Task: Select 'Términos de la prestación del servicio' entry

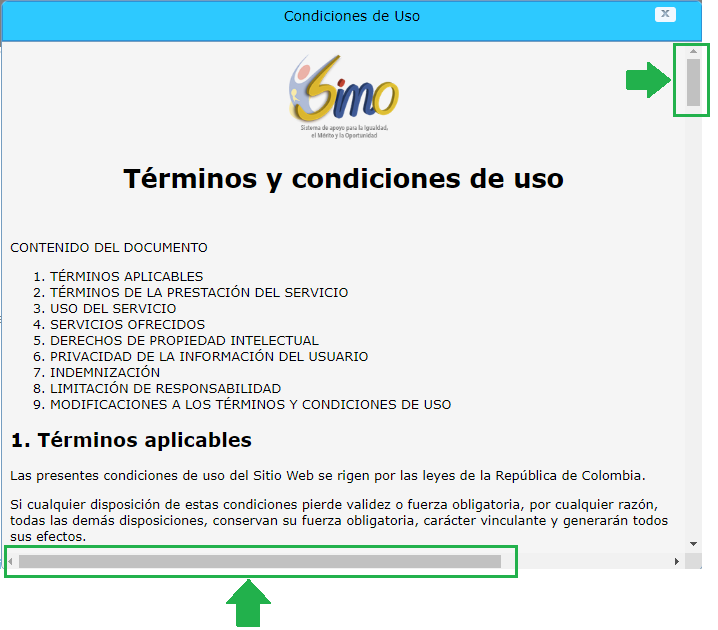Action: 199,293
